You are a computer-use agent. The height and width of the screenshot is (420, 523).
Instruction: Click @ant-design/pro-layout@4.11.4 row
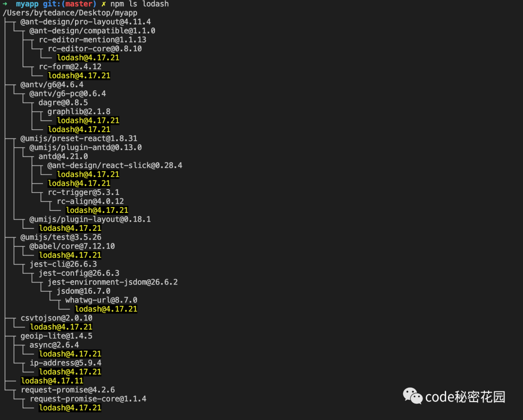point(85,22)
